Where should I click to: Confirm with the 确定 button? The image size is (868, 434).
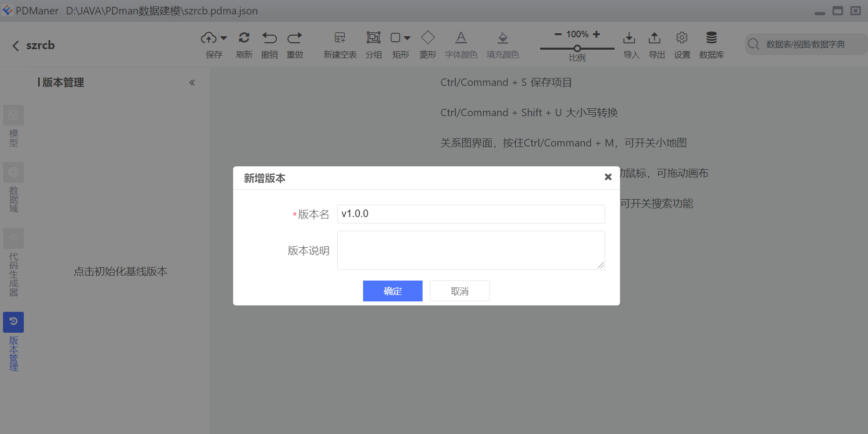pos(393,291)
